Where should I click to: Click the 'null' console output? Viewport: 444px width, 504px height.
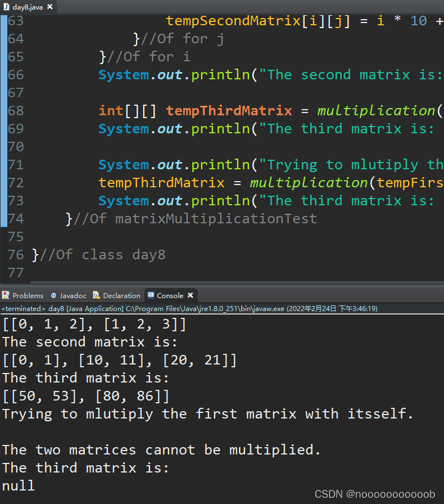[x=19, y=486]
